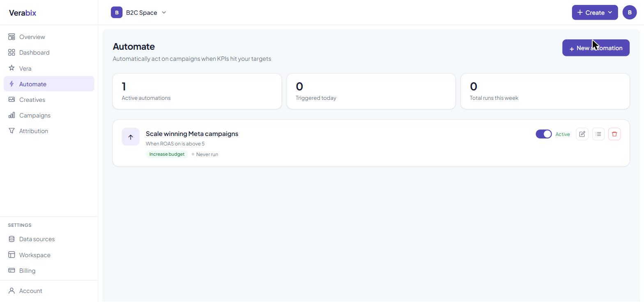Click the Workspace layout icon
The width and height of the screenshot is (644, 302).
point(11,255)
